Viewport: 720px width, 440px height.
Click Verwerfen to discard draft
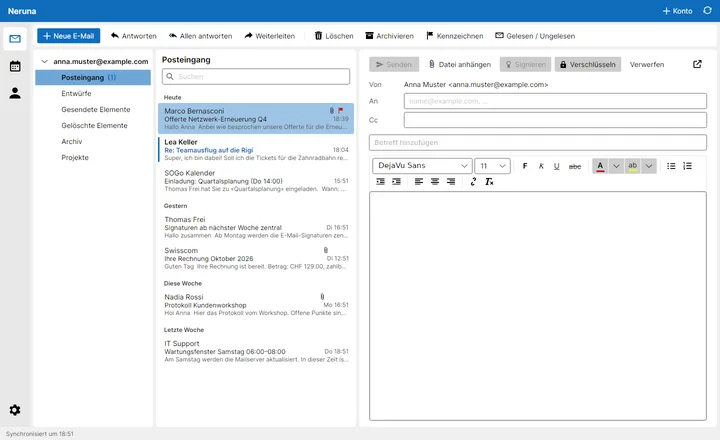point(647,64)
